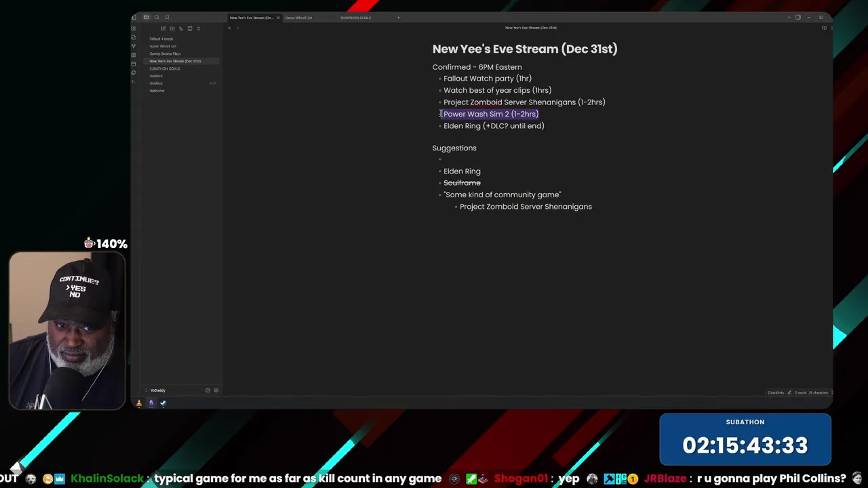868x488 pixels.
Task: Click 'Watch best of year clips' bullet
Action: [497, 90]
